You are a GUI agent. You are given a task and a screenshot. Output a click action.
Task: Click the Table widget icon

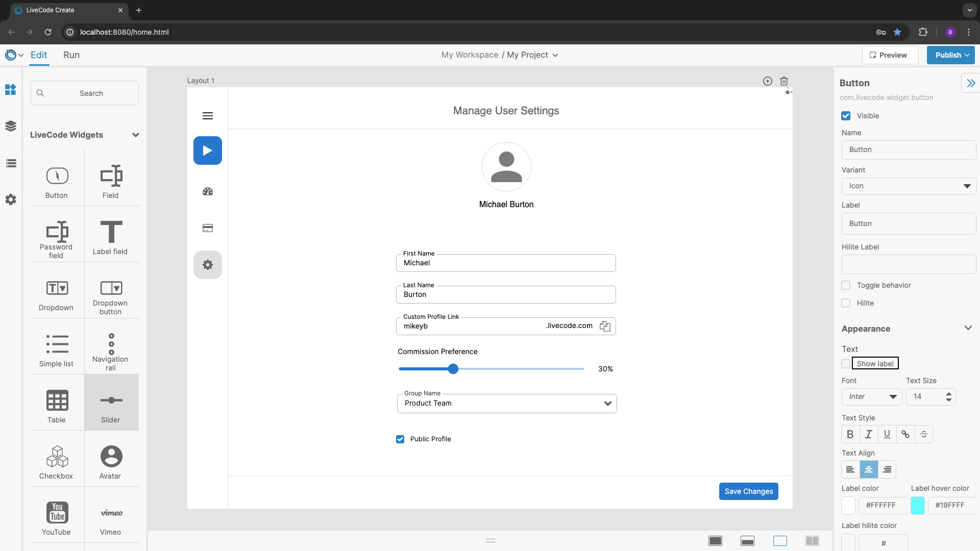click(x=57, y=400)
